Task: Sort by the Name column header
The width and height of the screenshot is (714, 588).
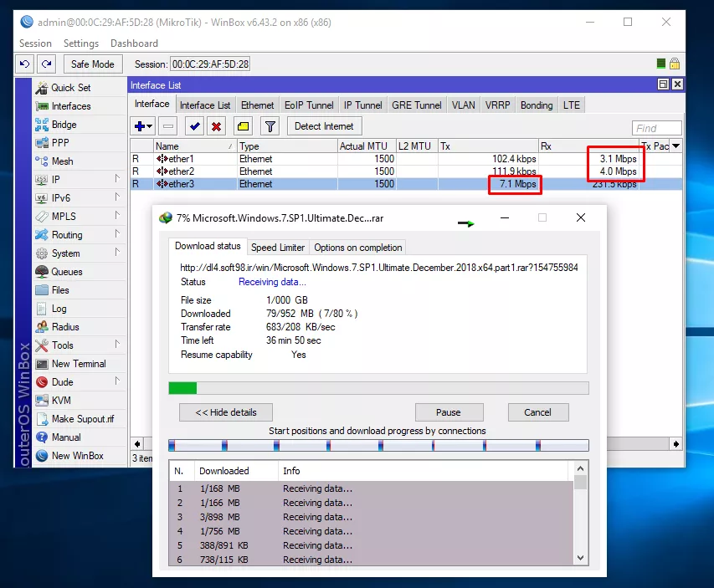Action: [195, 146]
